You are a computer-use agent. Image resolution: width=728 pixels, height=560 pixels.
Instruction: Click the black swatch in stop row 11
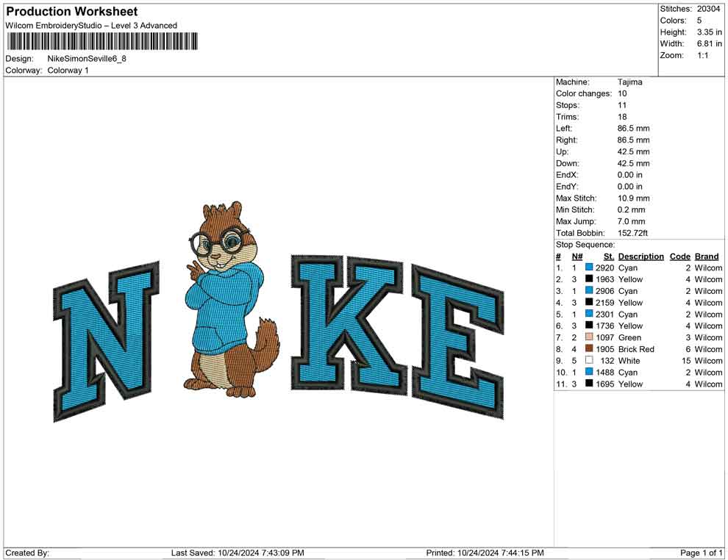pos(589,383)
